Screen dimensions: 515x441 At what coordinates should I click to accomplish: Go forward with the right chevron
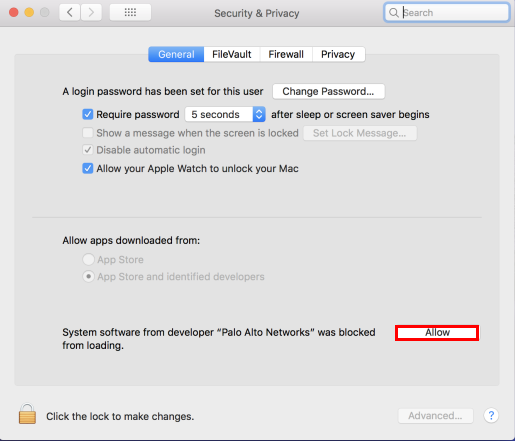click(x=91, y=13)
